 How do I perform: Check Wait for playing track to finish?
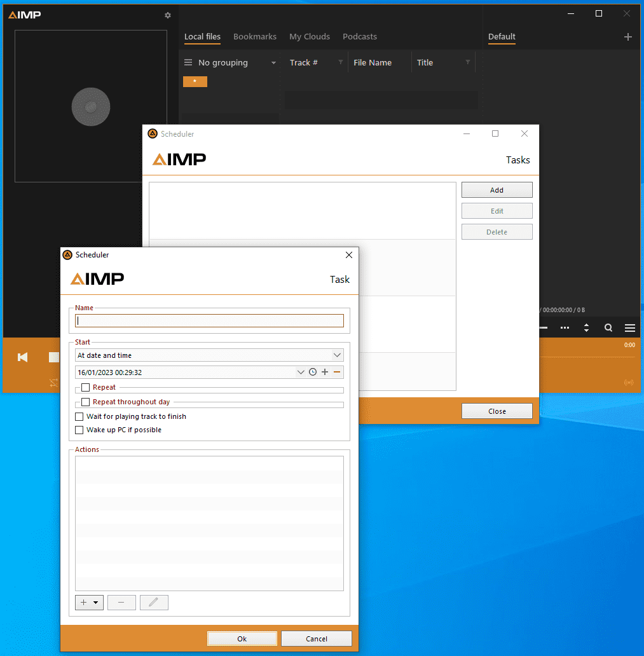click(x=79, y=417)
